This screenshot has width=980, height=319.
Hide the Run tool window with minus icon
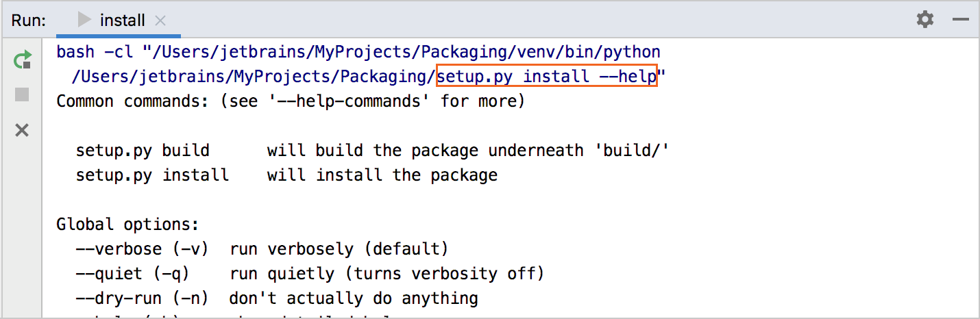[x=960, y=20]
